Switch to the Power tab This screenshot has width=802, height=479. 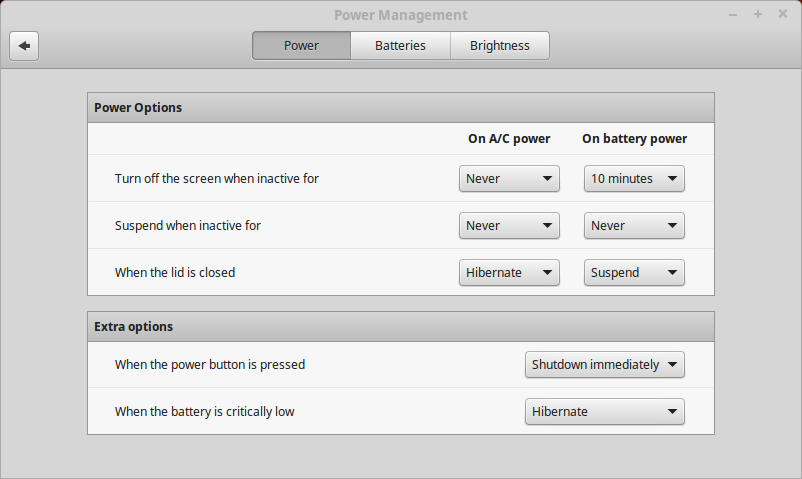click(x=301, y=46)
